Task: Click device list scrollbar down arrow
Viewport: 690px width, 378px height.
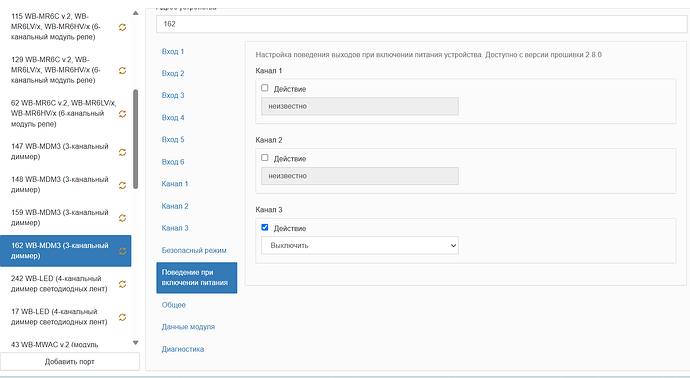Action: (x=136, y=343)
